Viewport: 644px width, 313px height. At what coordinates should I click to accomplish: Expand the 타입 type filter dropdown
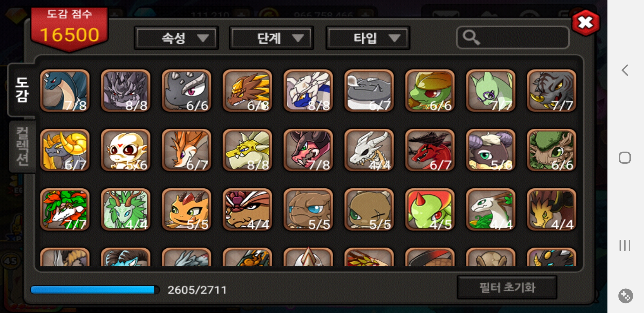pos(368,38)
